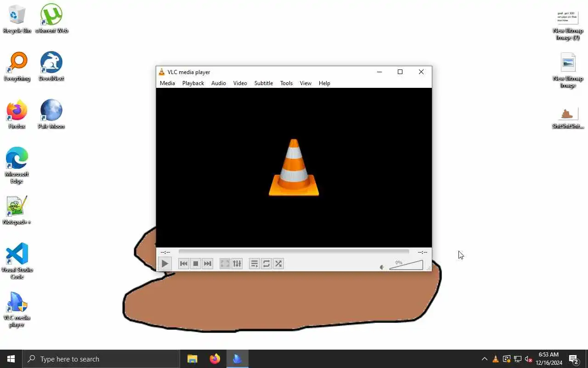Click the VLC cone tray icon
588x368 pixels.
tap(495, 359)
